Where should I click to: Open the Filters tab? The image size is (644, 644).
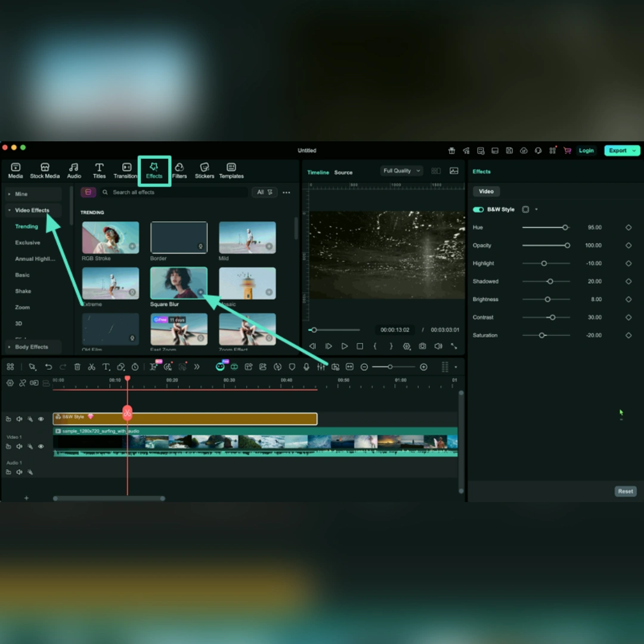click(179, 171)
